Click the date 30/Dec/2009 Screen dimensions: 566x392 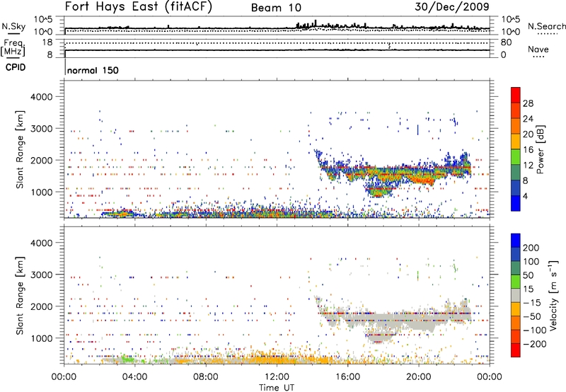pos(452,6)
